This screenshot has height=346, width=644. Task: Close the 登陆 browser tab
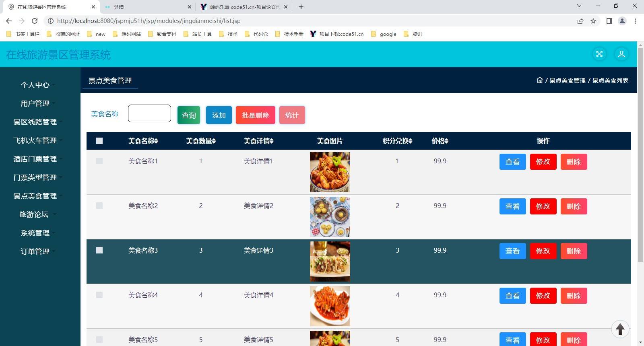point(190,7)
